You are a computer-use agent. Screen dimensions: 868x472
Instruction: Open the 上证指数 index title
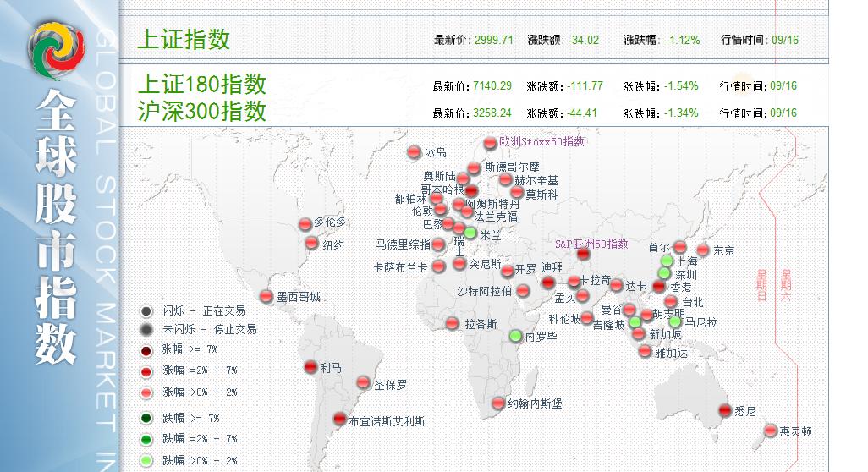[x=183, y=40]
